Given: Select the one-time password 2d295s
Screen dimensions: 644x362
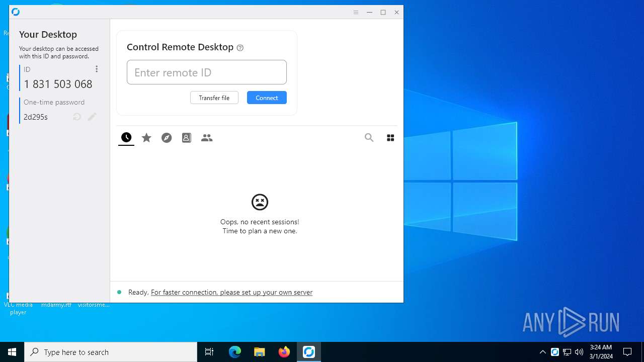Looking at the screenshot, I should 36,117.
